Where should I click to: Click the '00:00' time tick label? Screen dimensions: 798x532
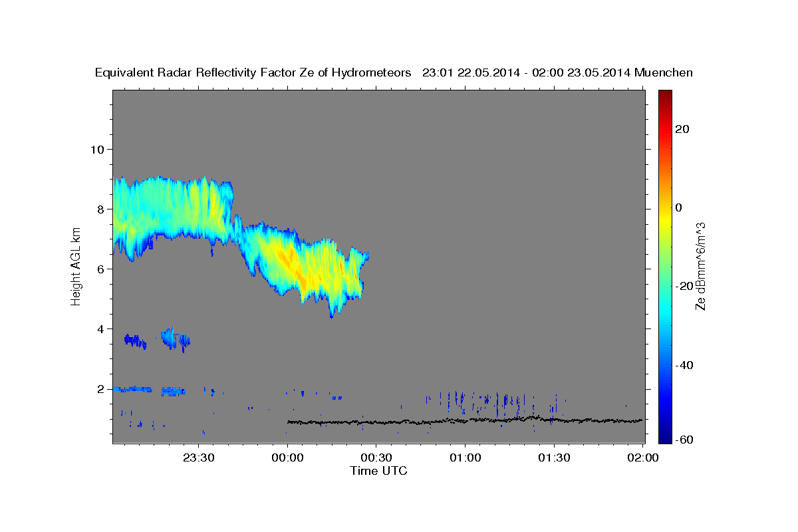point(287,458)
